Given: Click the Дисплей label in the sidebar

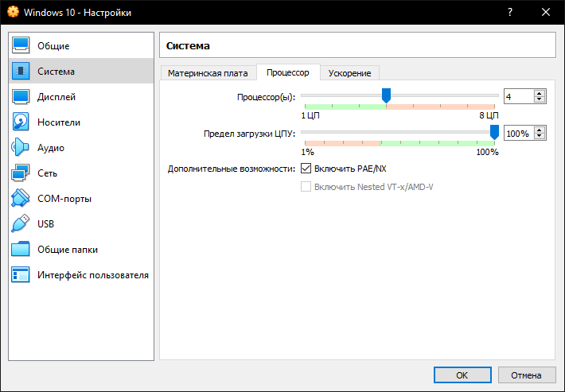Looking at the screenshot, I should [56, 97].
